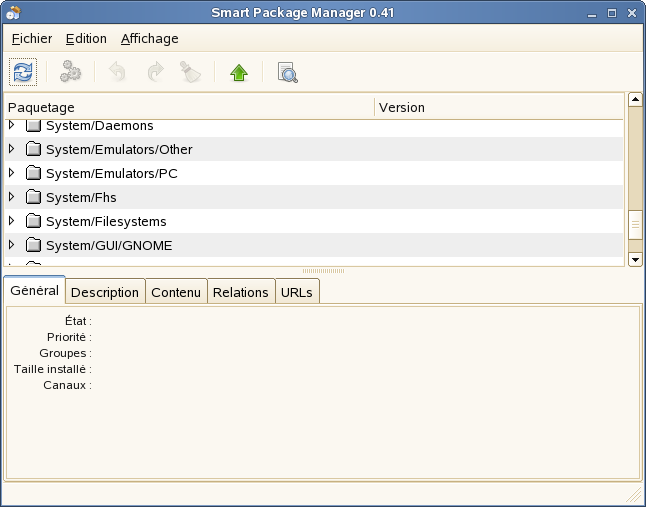The width and height of the screenshot is (646, 507).
Task: Open the Fichier menu
Action: [x=32, y=38]
